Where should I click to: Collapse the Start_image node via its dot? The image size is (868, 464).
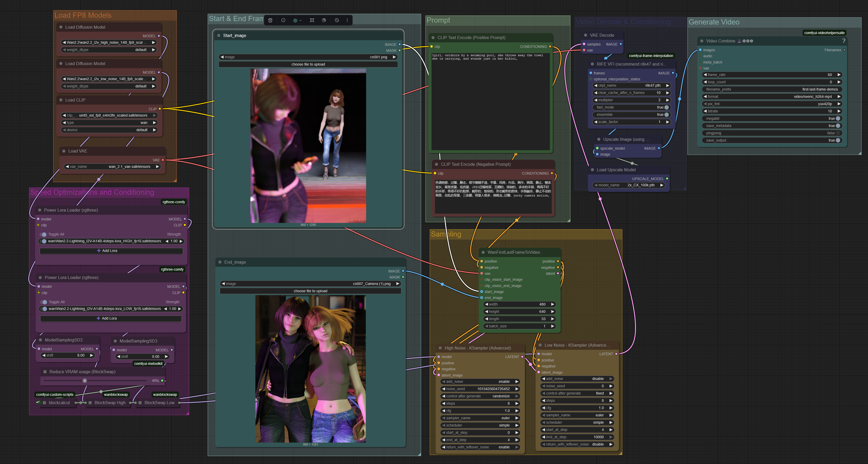pos(219,35)
